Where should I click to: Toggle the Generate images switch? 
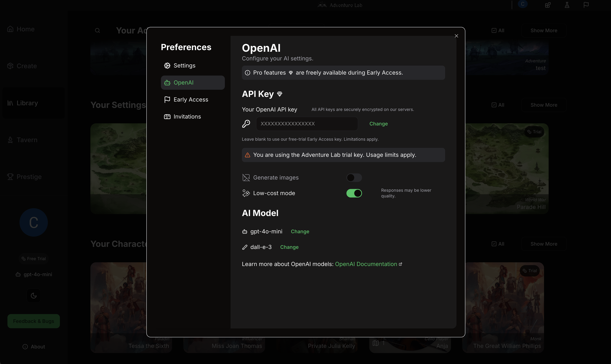354,177
